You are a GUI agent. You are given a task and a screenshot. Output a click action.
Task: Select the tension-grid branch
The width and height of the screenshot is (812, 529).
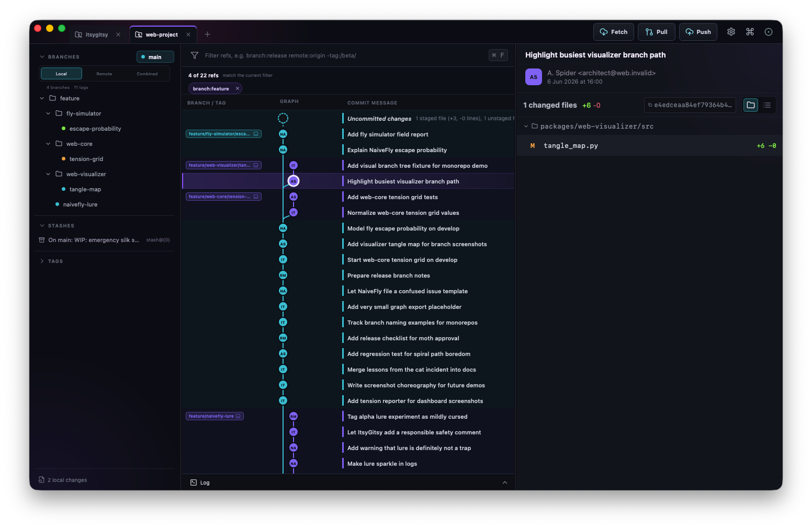click(86, 159)
